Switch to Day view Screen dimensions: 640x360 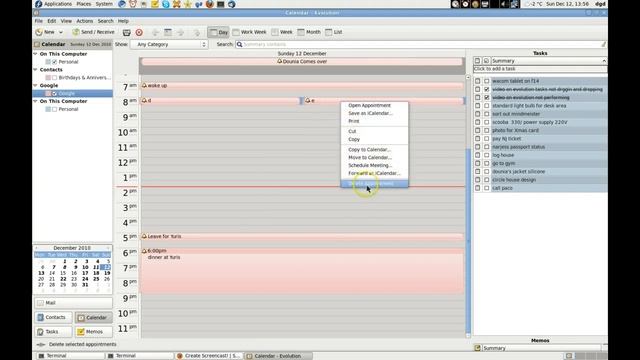click(218, 32)
